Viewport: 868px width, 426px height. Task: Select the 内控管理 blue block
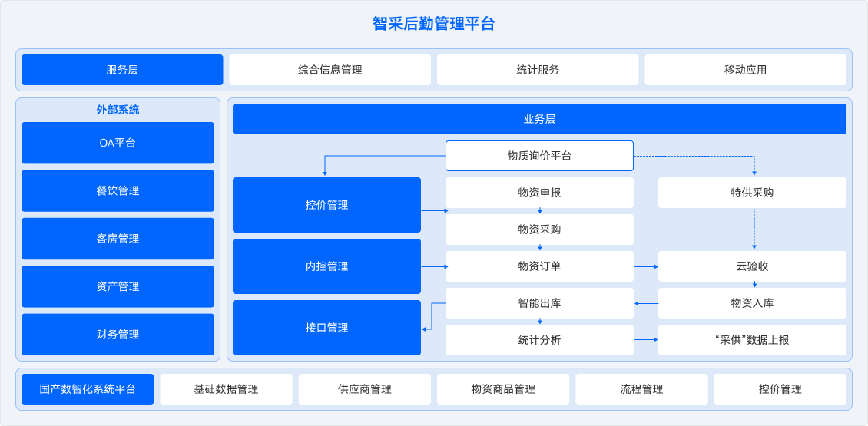(x=326, y=266)
